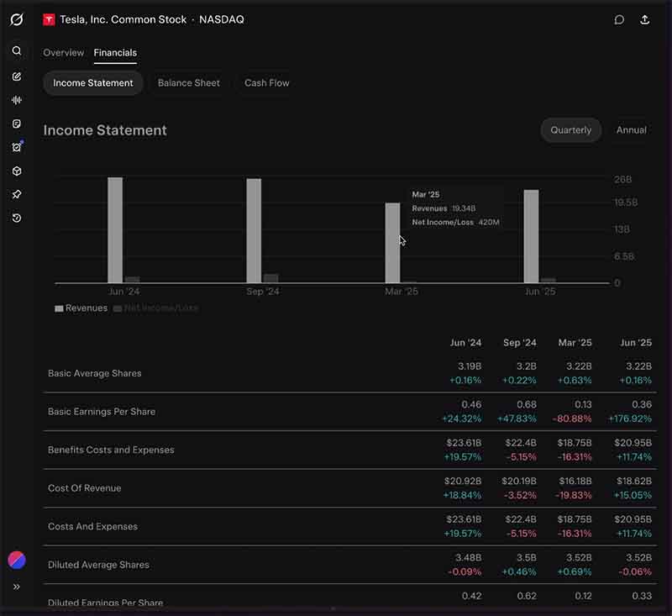
Task: Click the Income Statement heading
Action: point(105,130)
